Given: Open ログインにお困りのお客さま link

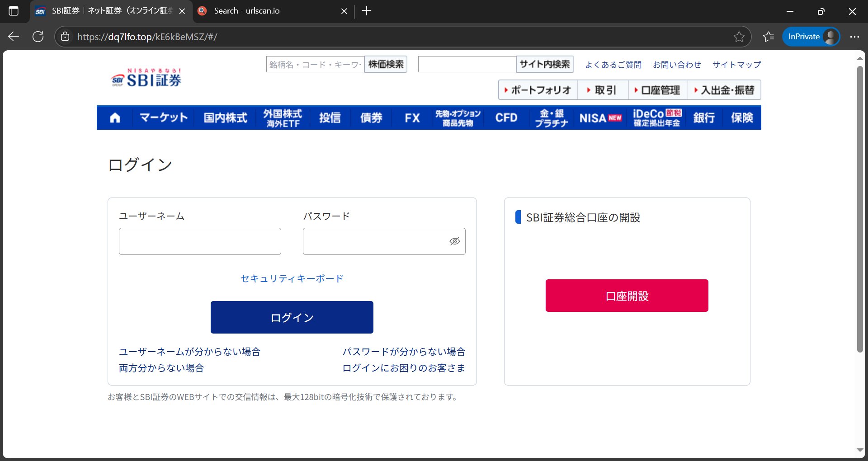Looking at the screenshot, I should coord(404,368).
